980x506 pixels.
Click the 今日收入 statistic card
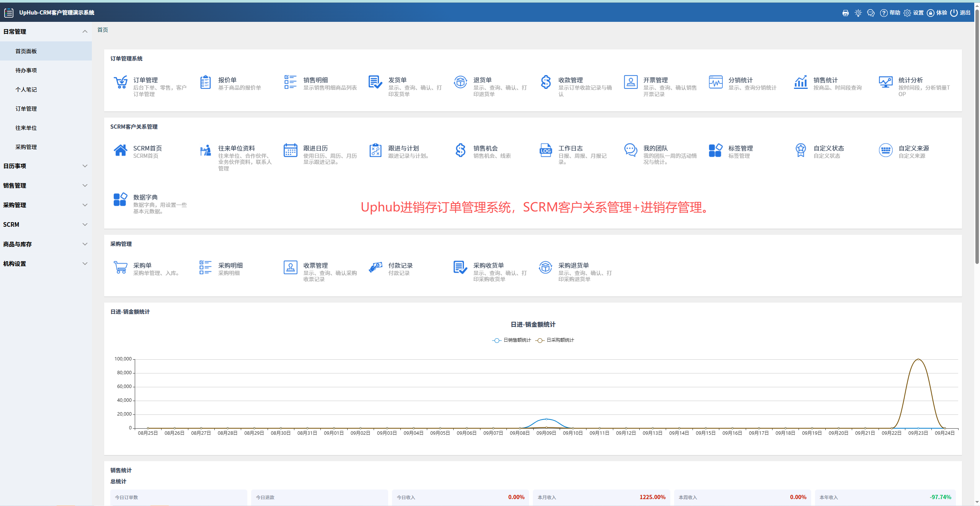[461, 497]
